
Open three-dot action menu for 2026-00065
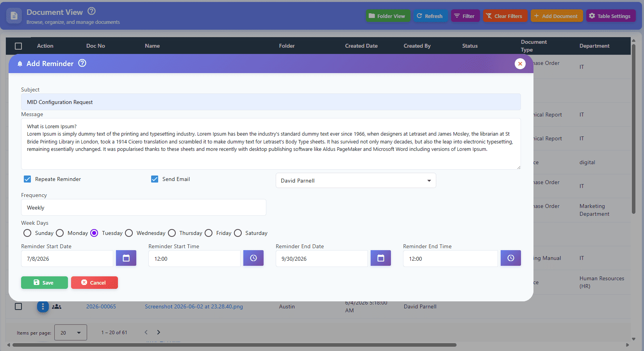(43, 307)
